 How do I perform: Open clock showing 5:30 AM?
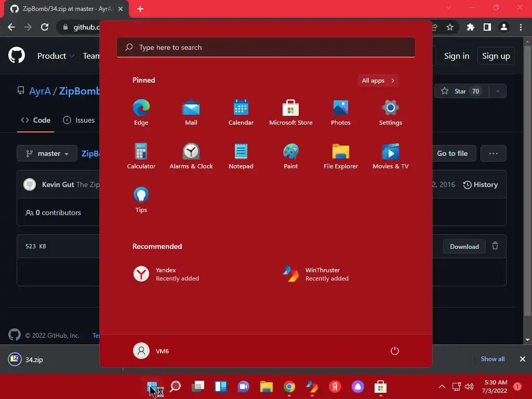[x=495, y=387]
